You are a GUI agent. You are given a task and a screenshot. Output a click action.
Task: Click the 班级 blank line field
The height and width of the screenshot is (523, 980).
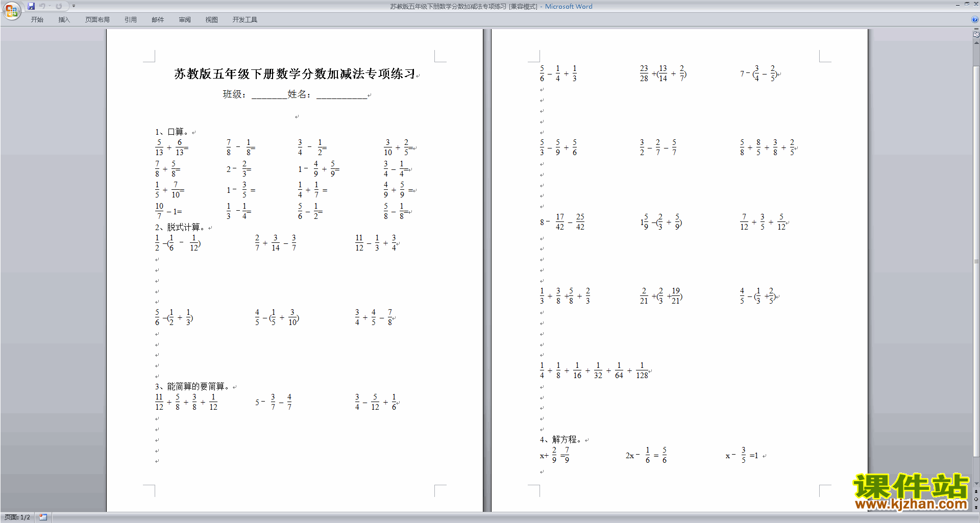pyautogui.click(x=269, y=94)
